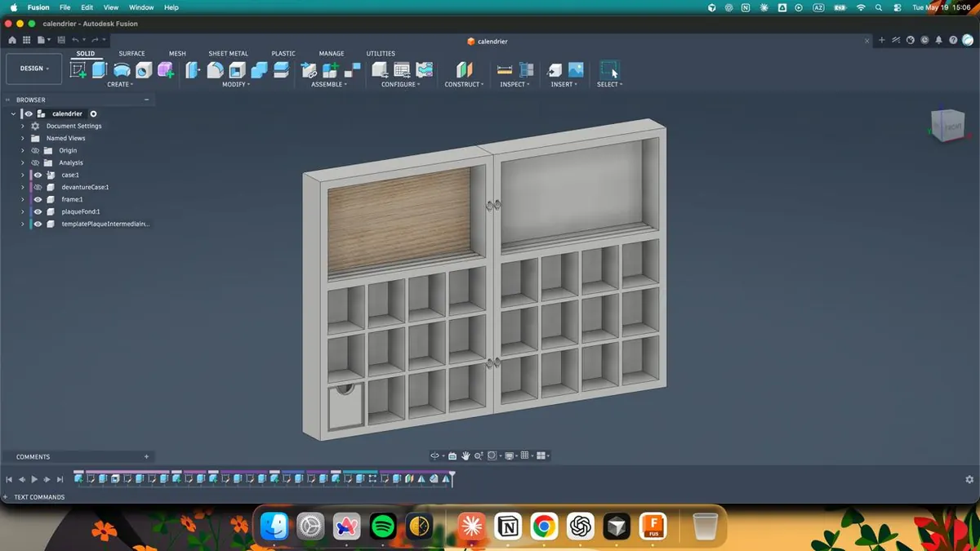Hide the case:1 component

[x=38, y=175]
